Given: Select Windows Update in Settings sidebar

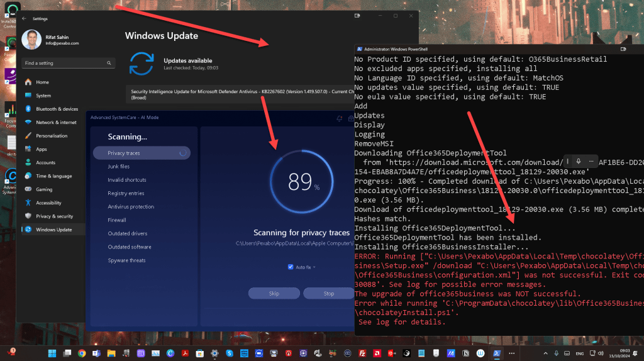Looking at the screenshot, I should (53, 230).
